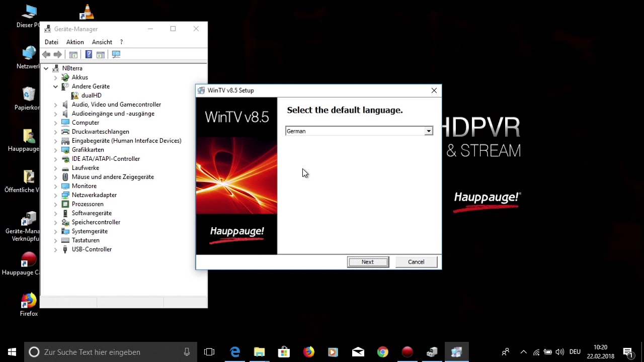Click the monitor scan-hardware toolbar icon
Viewport: 644px width, 362px height.
(x=116, y=54)
